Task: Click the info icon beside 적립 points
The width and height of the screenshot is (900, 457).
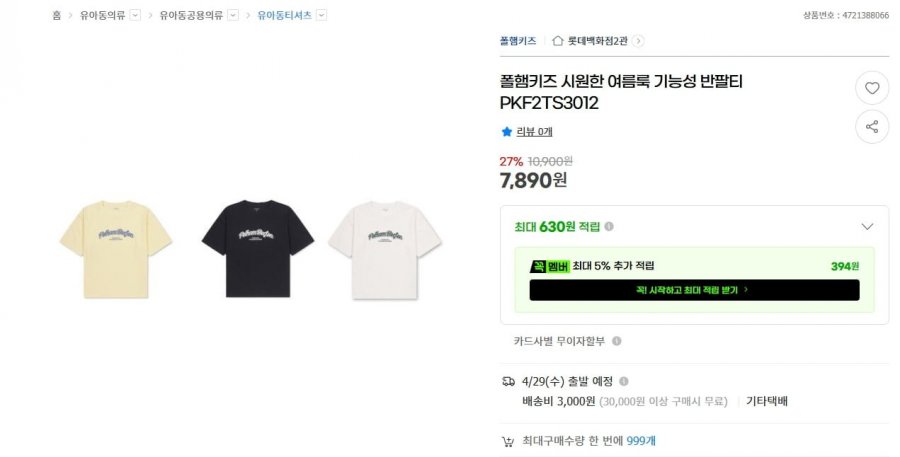Action: coord(609,227)
